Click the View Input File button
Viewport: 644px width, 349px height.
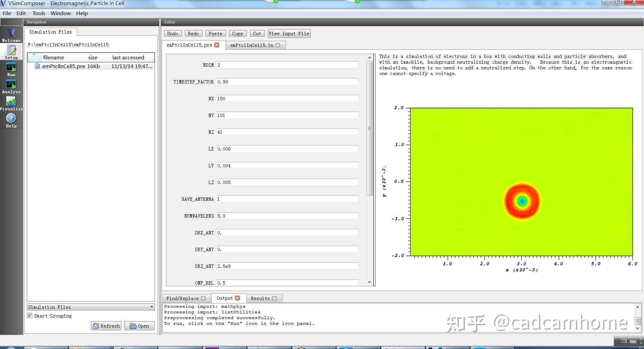[289, 33]
